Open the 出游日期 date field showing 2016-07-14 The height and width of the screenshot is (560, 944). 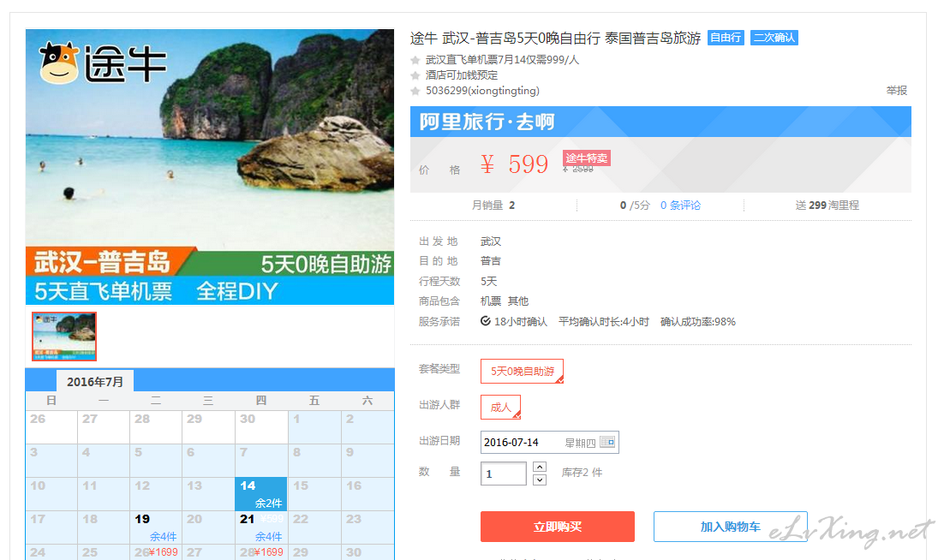[x=550, y=442]
